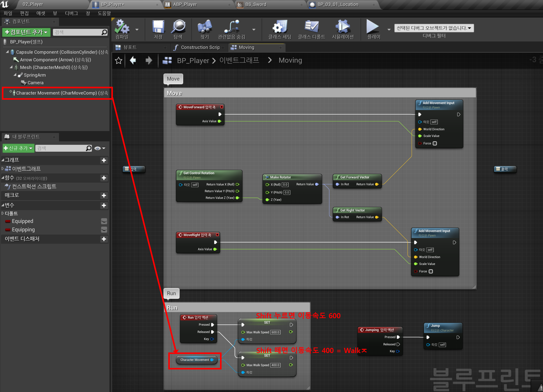This screenshot has height=392, width=543.
Task: Collapse the Capsule Component tree node
Action: tap(7, 52)
